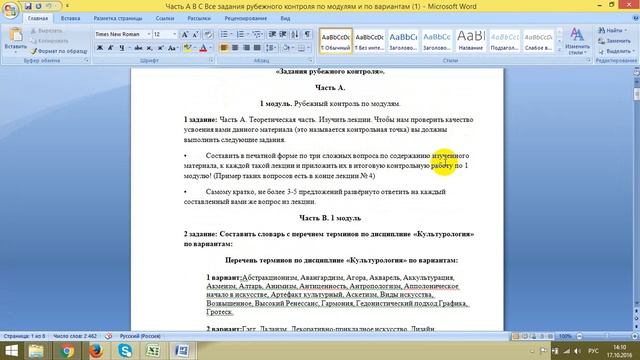Click the volume icon in the system tray
The width and height of the screenshot is (640, 360).
point(577,351)
